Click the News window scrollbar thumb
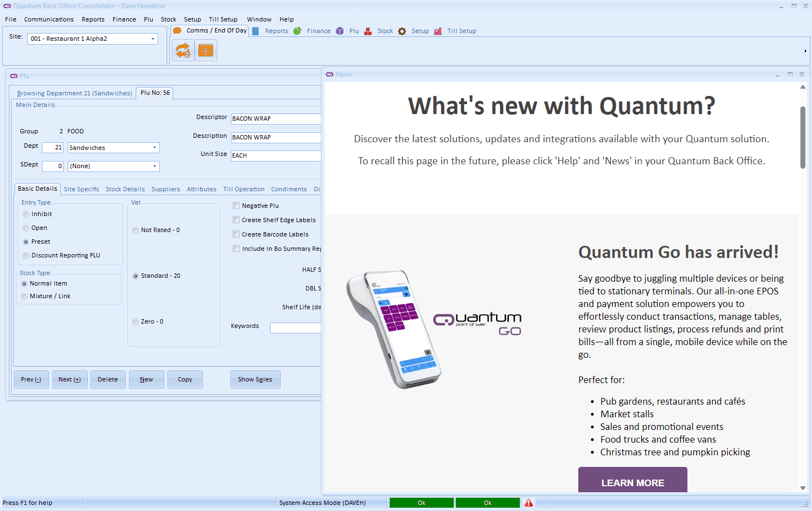 pyautogui.click(x=803, y=137)
